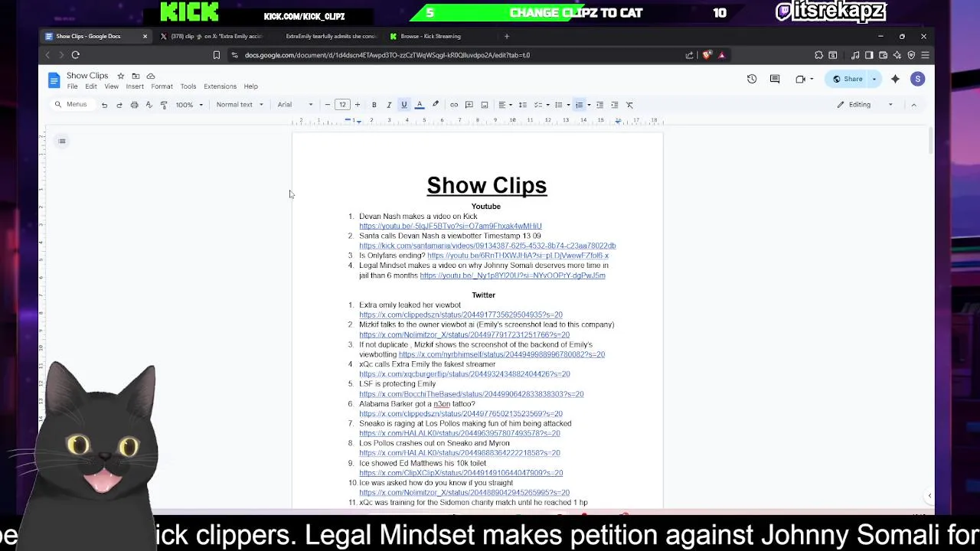Open the S account avatar

click(917, 79)
